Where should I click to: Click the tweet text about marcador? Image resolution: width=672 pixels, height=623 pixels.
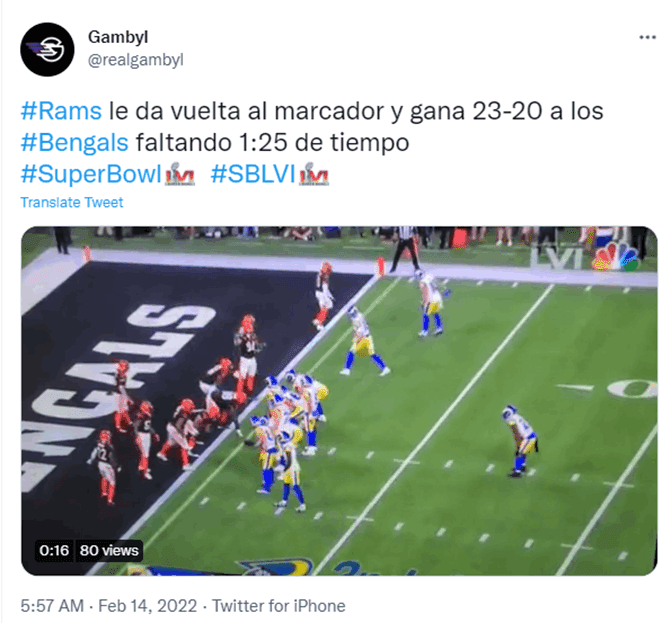[312, 127]
